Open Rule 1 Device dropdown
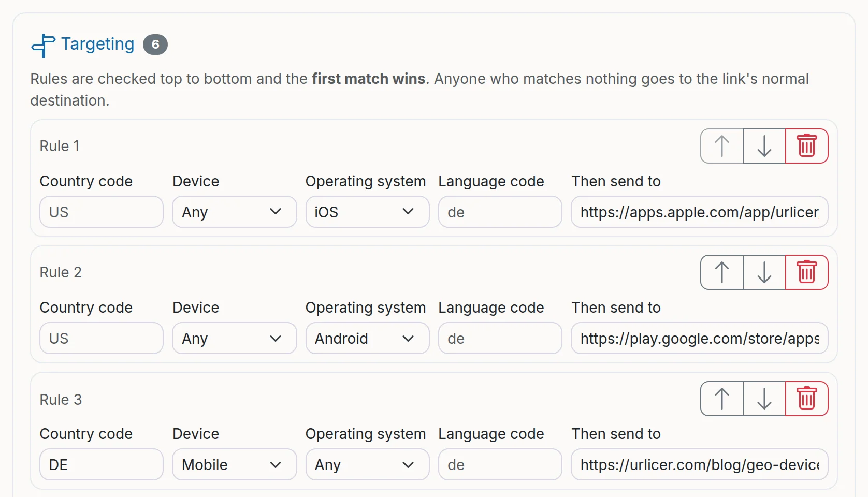The height and width of the screenshot is (497, 868). 235,212
